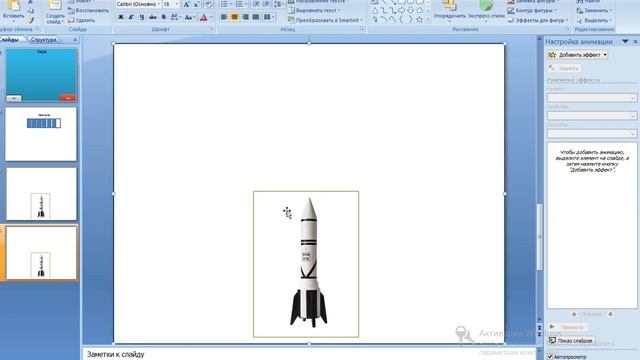Screen dimensions: 640x360
Task: Open the Контур фигуры outline dropdown
Action: 532,10
